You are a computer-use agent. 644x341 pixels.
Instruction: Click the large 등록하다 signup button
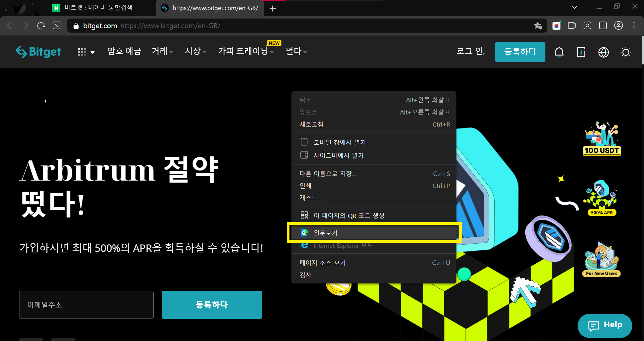212,305
